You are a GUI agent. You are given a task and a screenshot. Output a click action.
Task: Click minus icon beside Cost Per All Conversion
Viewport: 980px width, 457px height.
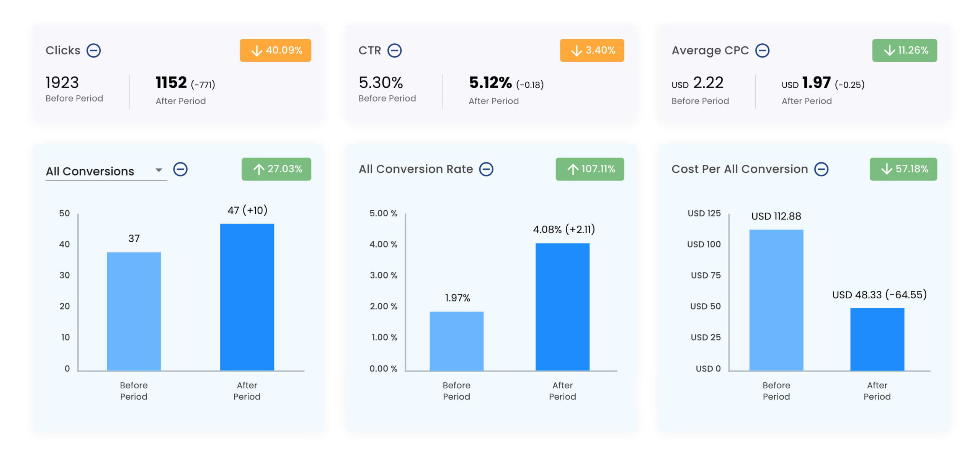click(820, 169)
